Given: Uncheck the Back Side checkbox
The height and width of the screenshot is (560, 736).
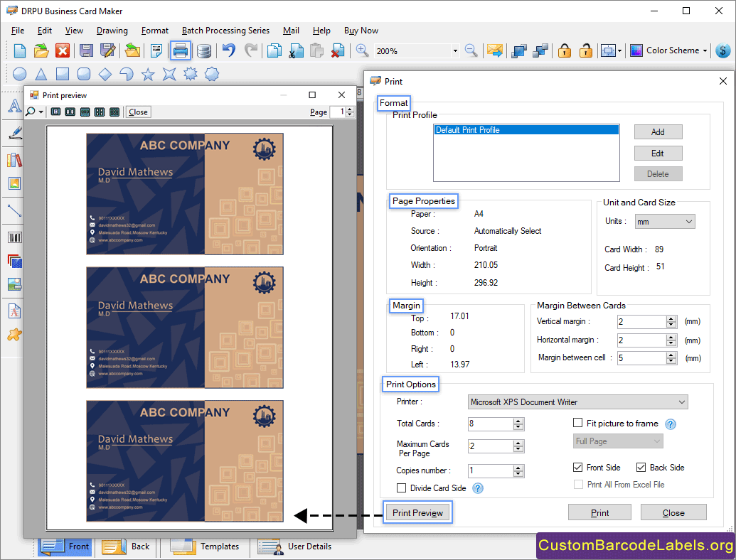Looking at the screenshot, I should point(641,467).
